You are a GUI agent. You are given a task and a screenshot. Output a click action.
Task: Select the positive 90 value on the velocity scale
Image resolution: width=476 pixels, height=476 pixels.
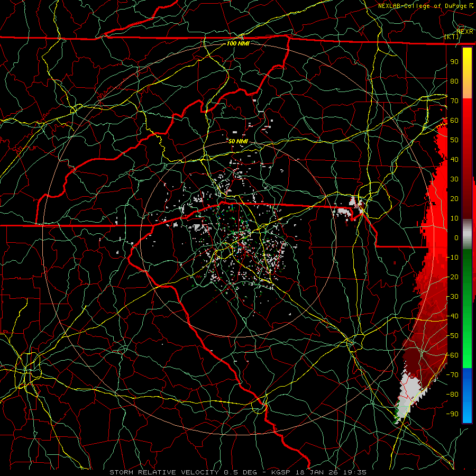[x=454, y=62]
